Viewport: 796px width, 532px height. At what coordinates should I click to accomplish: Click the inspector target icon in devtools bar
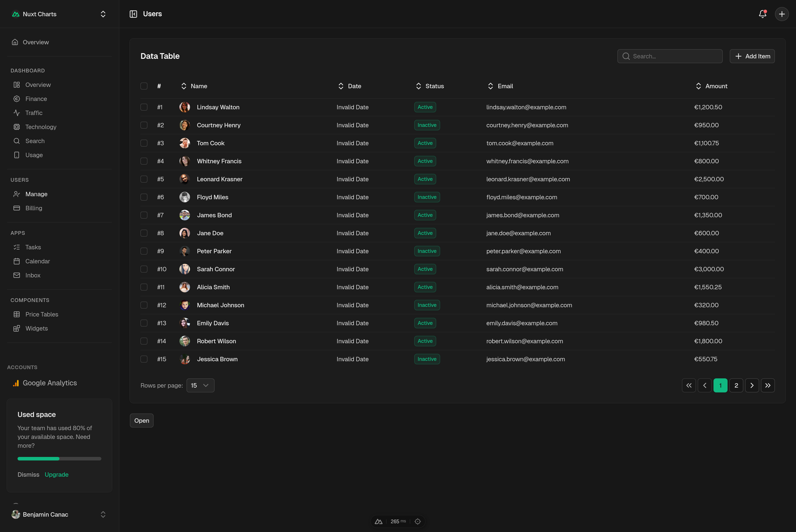click(x=418, y=521)
